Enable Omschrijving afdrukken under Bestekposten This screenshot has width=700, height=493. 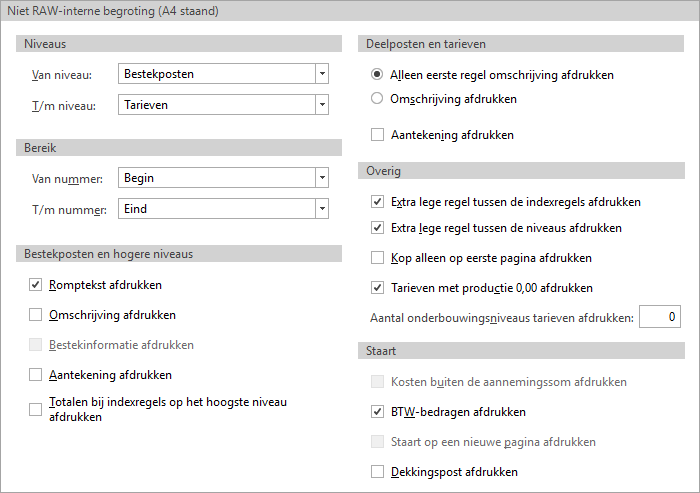tap(37, 315)
